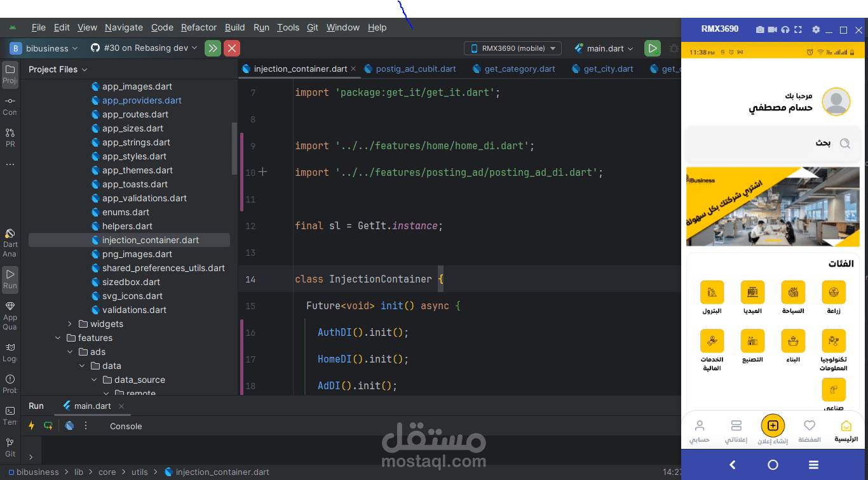
Task: Open the Navigate menu
Action: coord(124,27)
